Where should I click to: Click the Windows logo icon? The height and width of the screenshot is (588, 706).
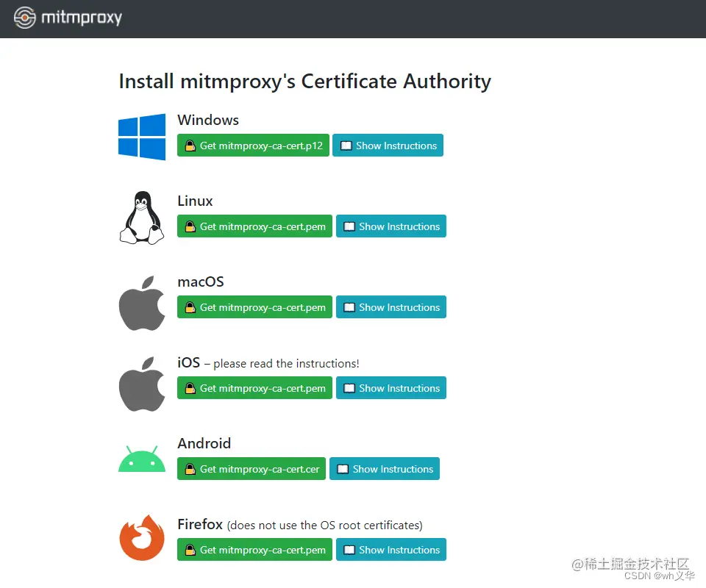142,137
